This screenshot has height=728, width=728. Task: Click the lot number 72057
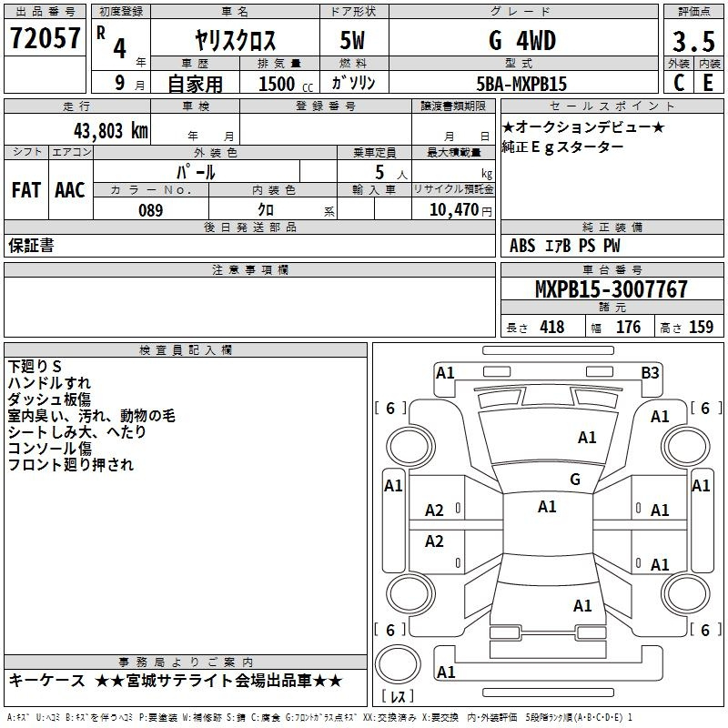45,38
